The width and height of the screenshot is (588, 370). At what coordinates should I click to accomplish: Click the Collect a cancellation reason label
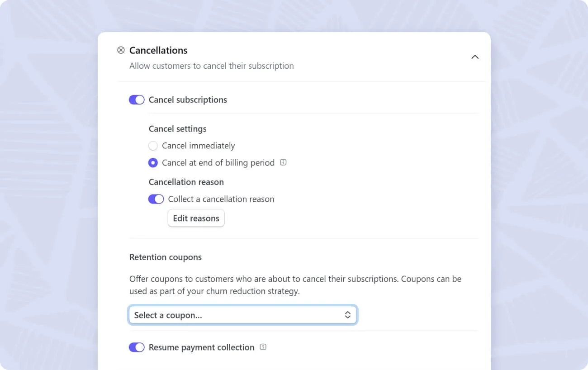click(x=221, y=199)
